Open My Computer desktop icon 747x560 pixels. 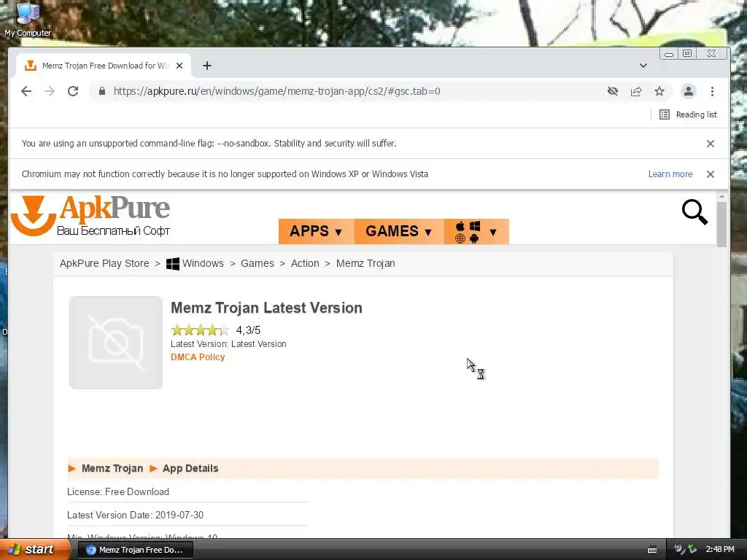click(x=28, y=19)
